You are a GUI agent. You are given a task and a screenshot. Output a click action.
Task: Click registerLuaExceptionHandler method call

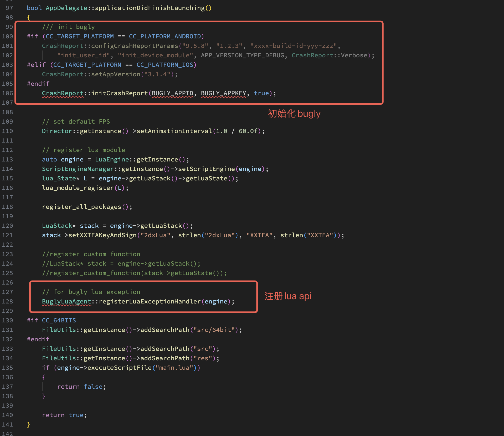pos(150,301)
